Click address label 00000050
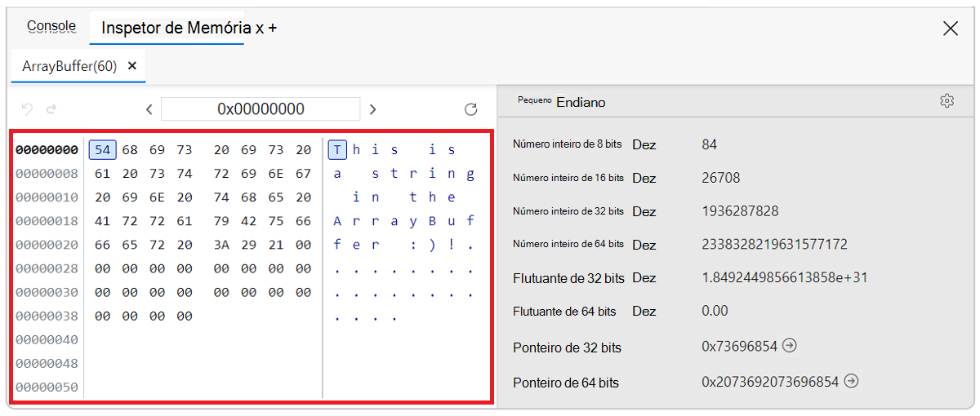980x416 pixels. point(47,387)
